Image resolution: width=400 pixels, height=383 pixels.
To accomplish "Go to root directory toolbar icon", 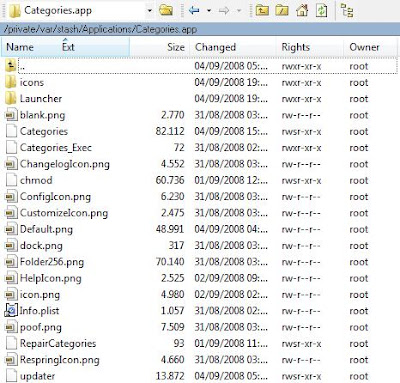I will pos(282,11).
